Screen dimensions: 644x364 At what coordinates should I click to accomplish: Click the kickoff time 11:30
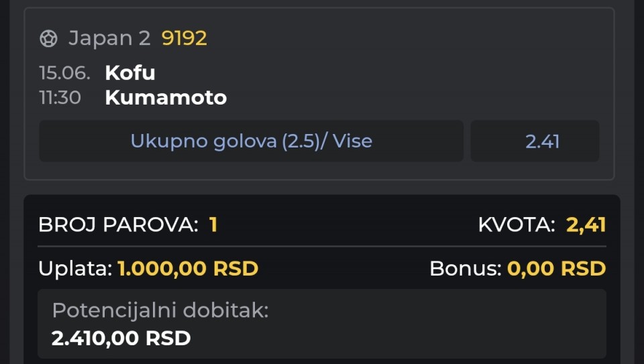(60, 98)
